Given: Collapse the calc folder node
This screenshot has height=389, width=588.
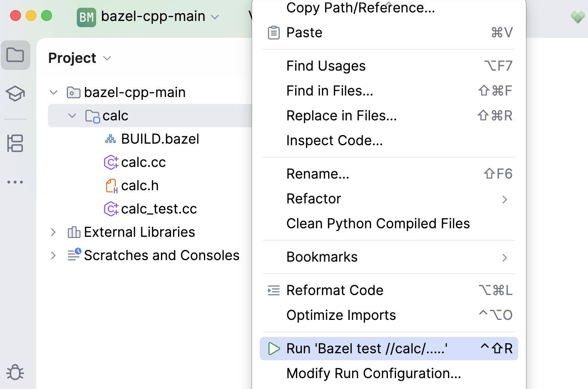Looking at the screenshot, I should pyautogui.click(x=72, y=116).
